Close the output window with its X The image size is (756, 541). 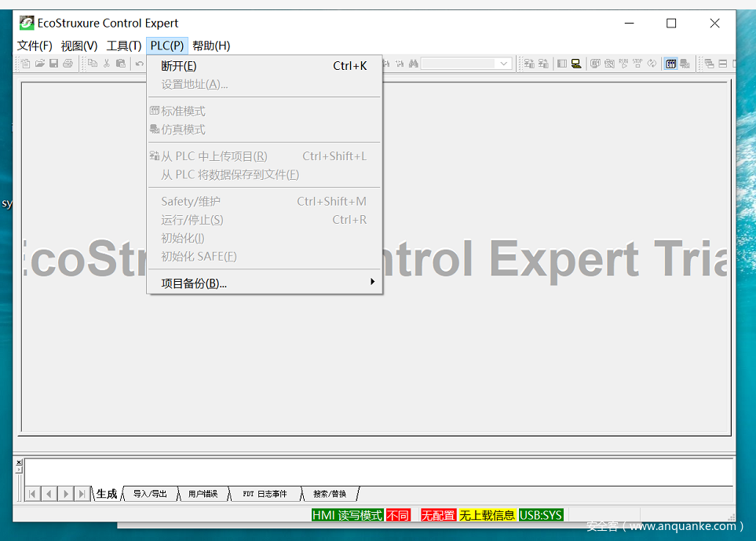[19, 462]
